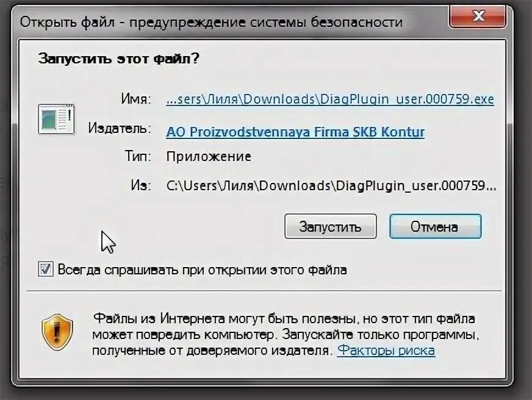532x400 pixels.
Task: Click the application file icon
Action: (56, 119)
